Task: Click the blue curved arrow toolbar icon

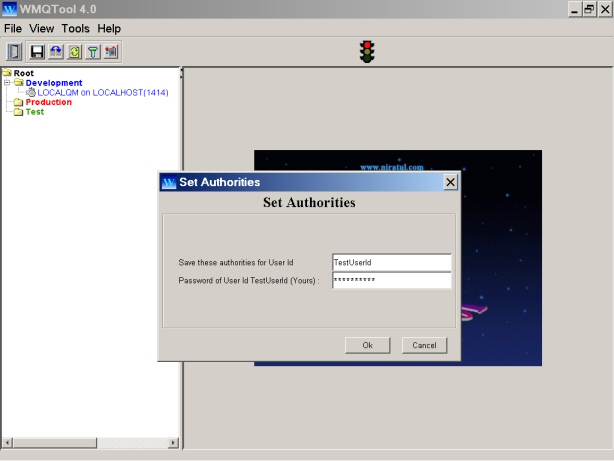Action: [56, 52]
